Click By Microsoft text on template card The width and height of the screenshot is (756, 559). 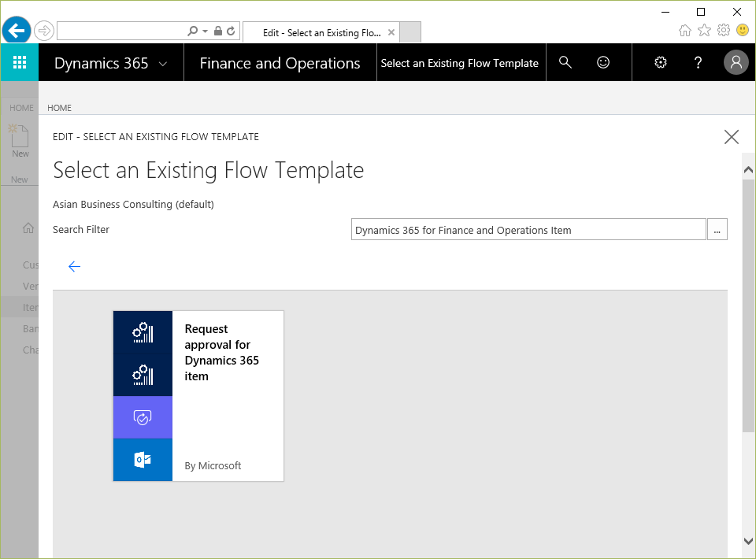click(213, 465)
